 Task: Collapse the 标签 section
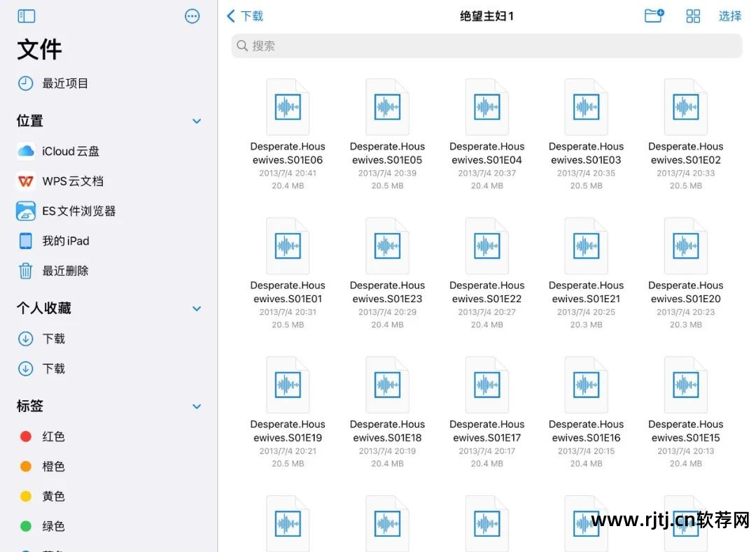[x=196, y=406]
